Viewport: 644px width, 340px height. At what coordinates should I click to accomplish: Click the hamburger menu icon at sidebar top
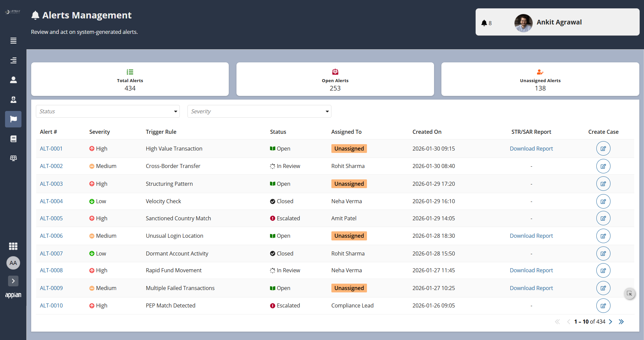coord(13,41)
